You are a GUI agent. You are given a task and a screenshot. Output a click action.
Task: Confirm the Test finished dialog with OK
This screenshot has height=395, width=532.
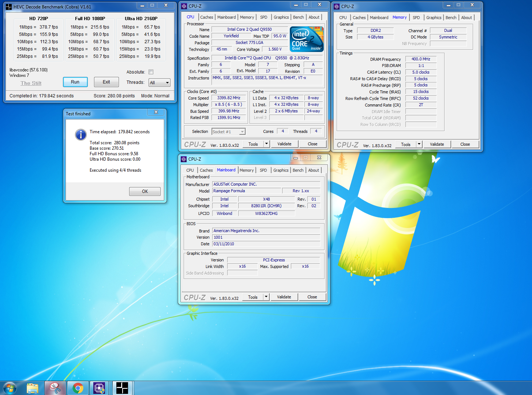point(145,191)
